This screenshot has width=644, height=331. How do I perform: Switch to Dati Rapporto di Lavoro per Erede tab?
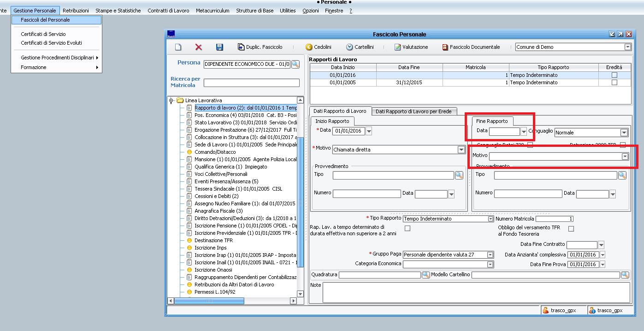click(414, 111)
